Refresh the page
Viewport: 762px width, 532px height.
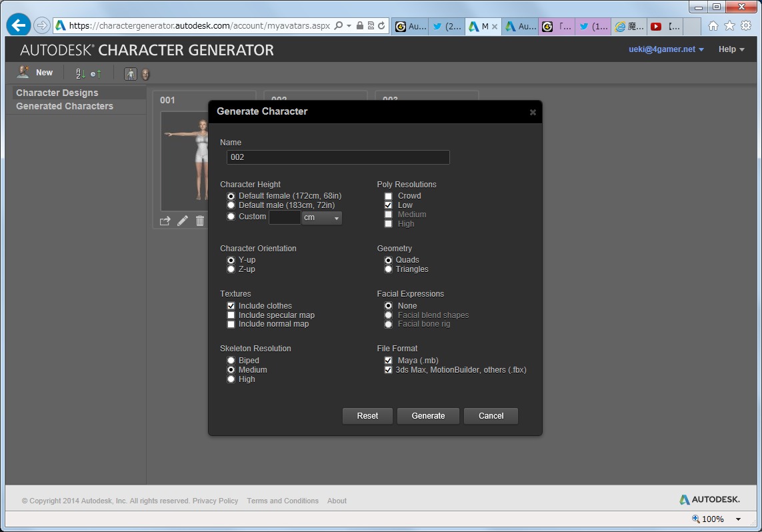pyautogui.click(x=381, y=26)
